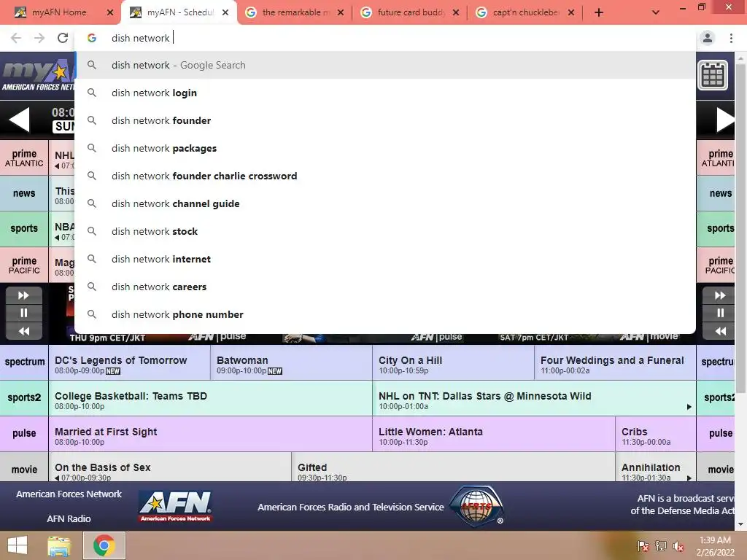Click the prime PACIFIC channel label on left
The height and width of the screenshot is (560, 747).
(x=24, y=265)
